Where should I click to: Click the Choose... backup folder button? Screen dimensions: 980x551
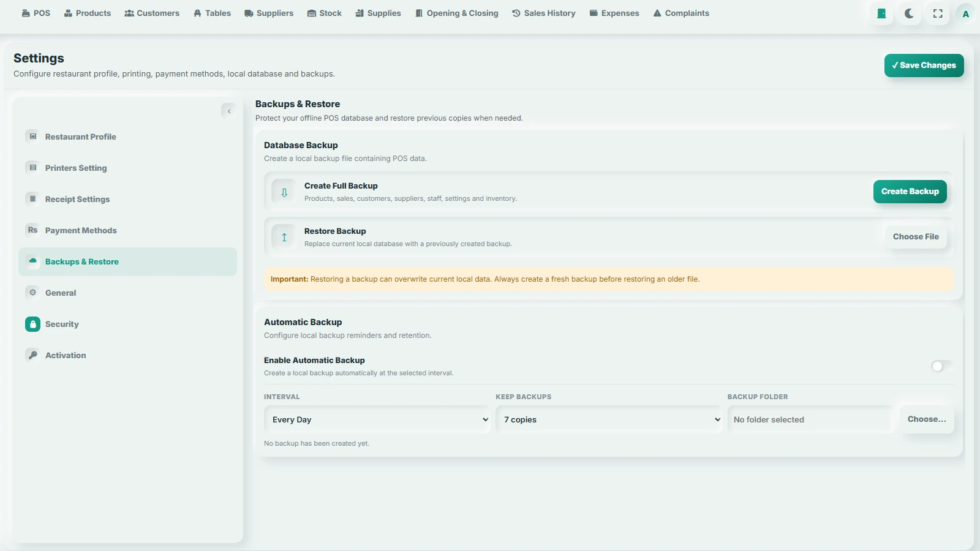pyautogui.click(x=927, y=419)
